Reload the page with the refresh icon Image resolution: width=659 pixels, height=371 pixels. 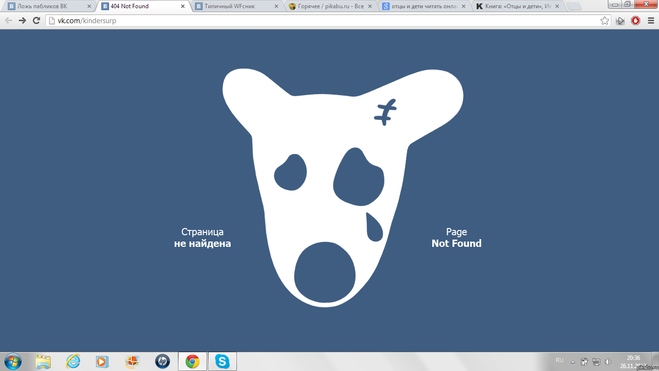pos(36,20)
